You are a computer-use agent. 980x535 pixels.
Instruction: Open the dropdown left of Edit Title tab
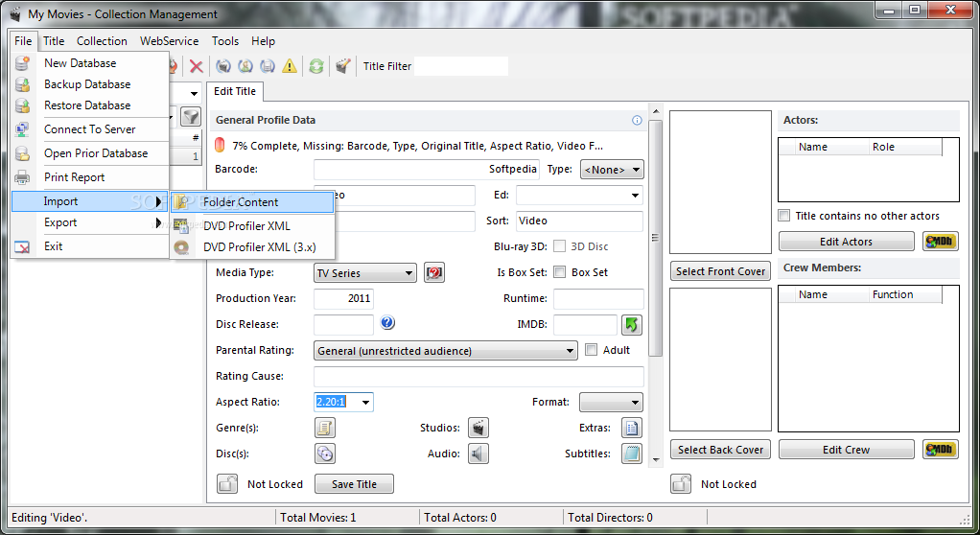(x=194, y=94)
